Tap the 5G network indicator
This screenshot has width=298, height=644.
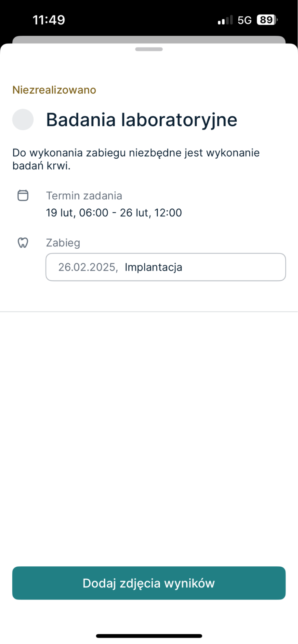(x=244, y=20)
